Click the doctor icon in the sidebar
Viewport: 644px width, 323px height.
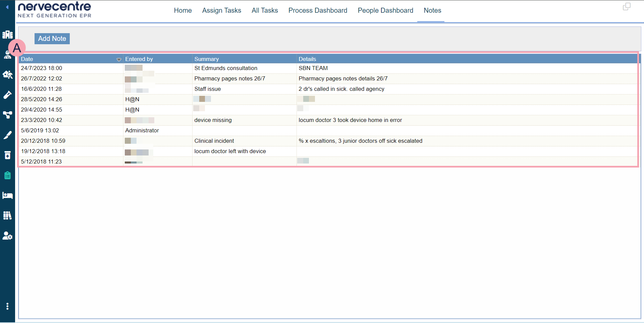tap(7, 55)
